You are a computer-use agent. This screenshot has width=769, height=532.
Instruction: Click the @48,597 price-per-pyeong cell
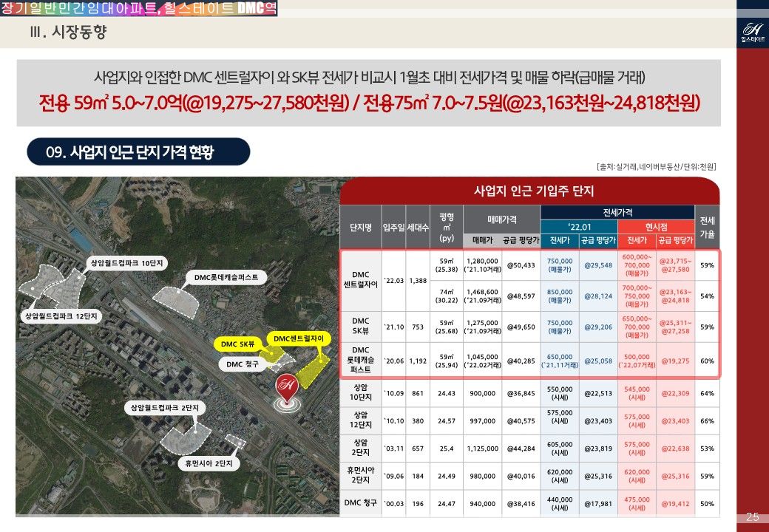coord(521,296)
